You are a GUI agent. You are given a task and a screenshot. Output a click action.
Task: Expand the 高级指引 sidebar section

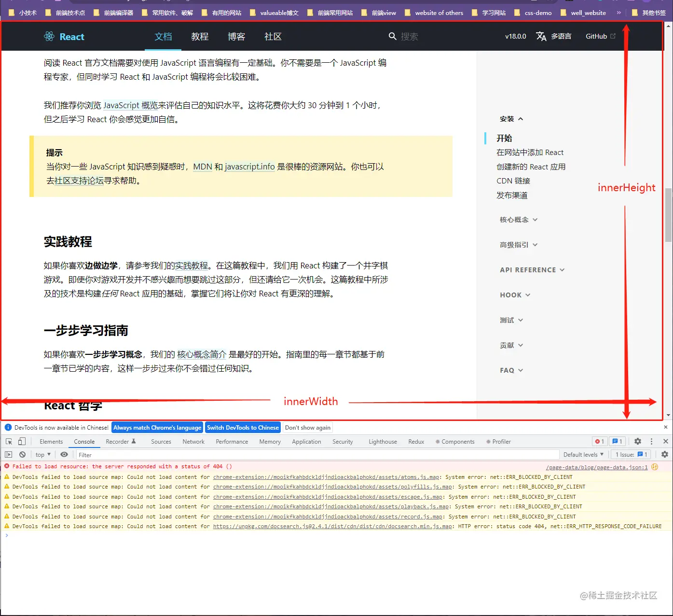[519, 245]
